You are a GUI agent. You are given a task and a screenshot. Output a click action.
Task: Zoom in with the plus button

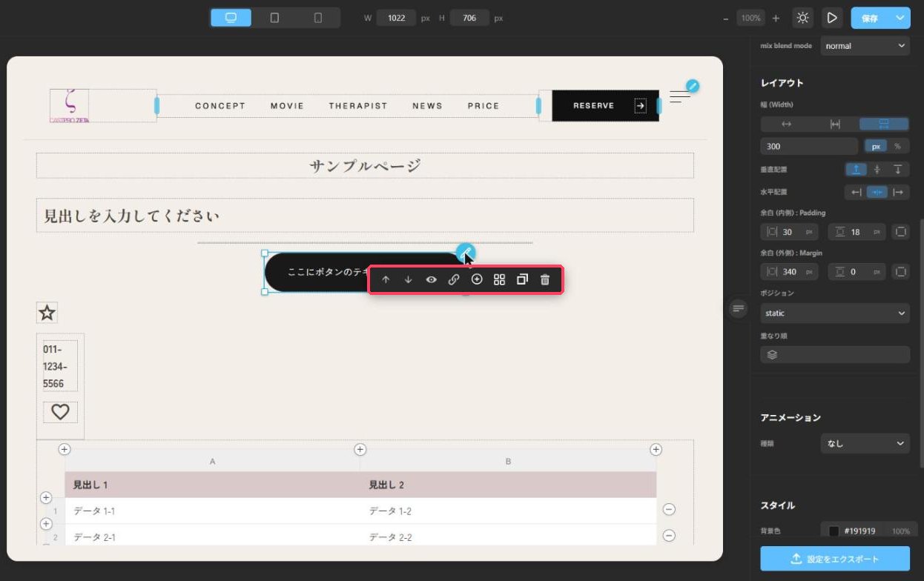(x=776, y=18)
